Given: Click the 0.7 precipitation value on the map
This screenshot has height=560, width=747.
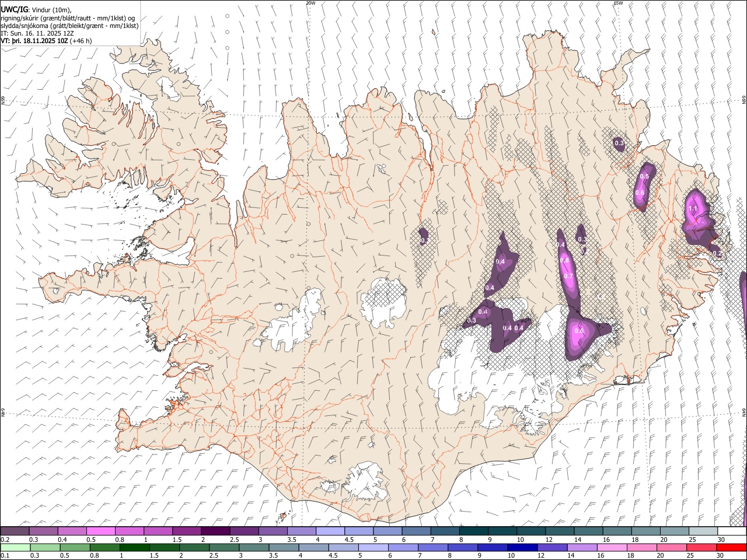Looking at the screenshot, I should point(568,276).
